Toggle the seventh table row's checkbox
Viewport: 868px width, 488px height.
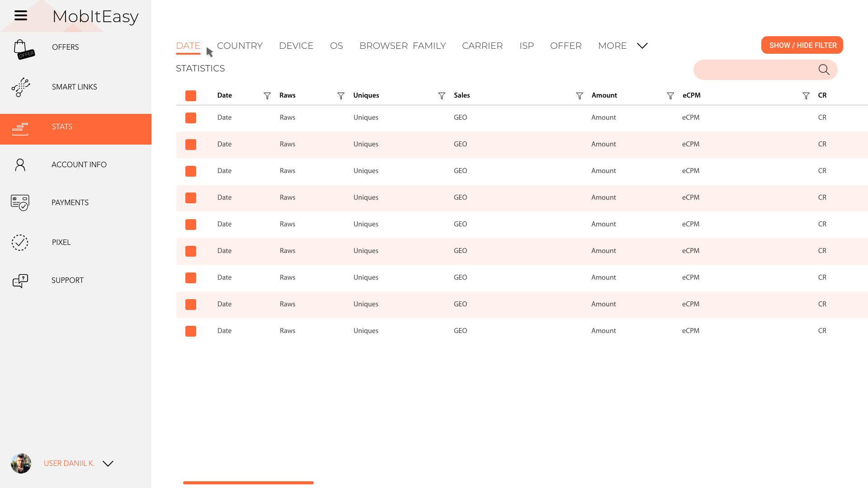pos(191,278)
